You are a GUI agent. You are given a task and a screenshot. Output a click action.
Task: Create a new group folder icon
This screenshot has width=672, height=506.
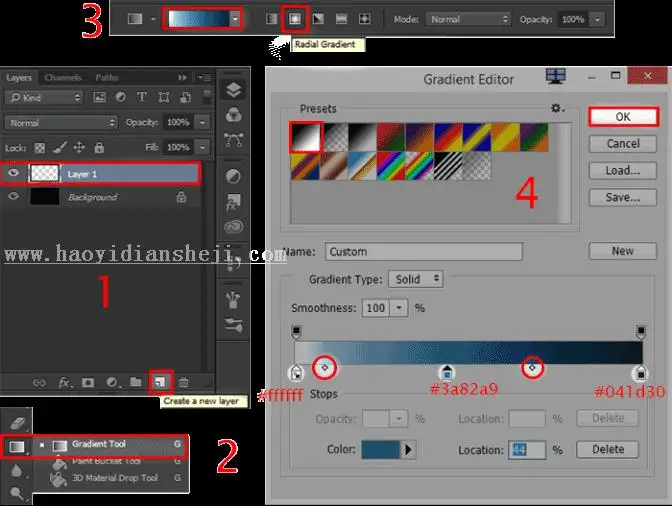[136, 382]
